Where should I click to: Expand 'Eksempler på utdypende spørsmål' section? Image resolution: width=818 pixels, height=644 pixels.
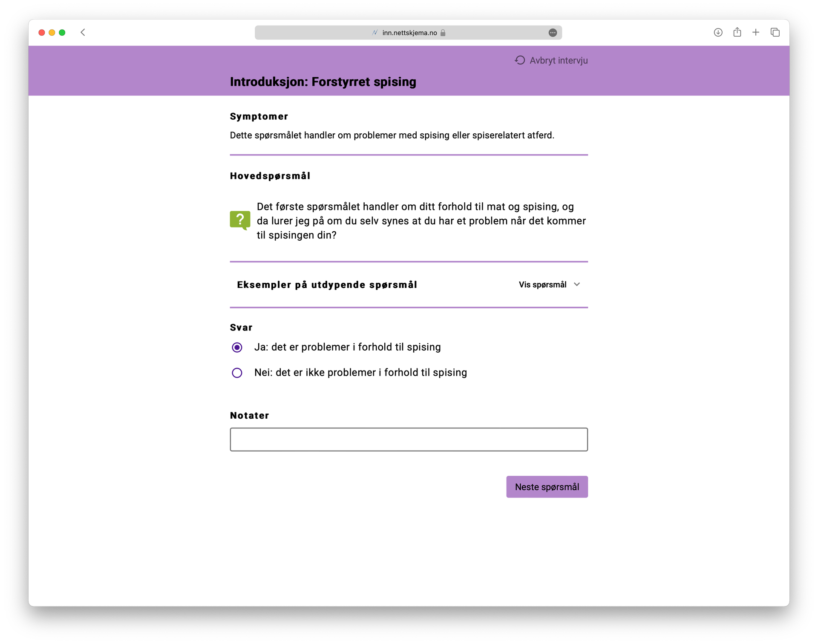tap(409, 285)
